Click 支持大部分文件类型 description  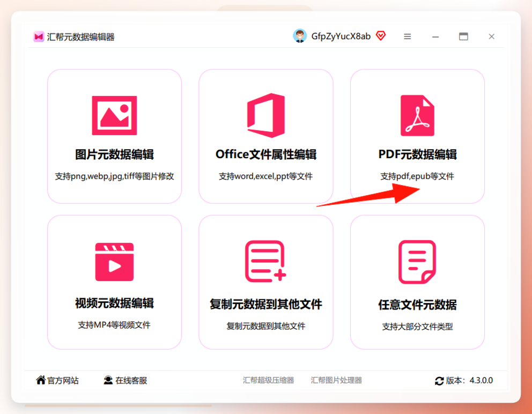[x=417, y=327]
